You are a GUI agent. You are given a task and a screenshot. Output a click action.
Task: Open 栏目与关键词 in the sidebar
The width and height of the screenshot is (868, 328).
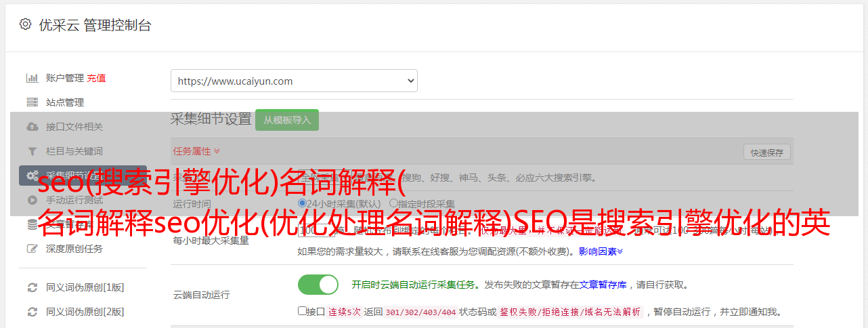point(74,151)
